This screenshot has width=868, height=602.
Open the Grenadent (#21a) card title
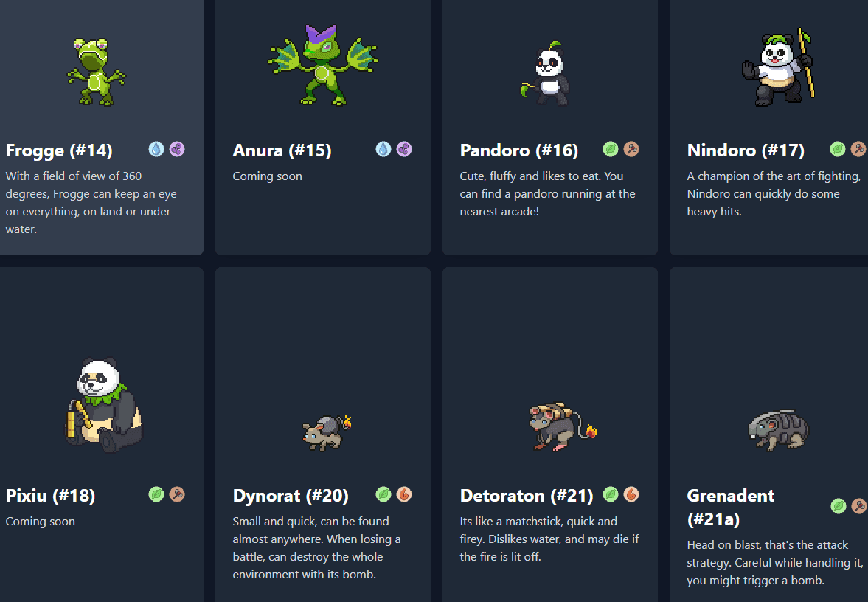click(731, 507)
